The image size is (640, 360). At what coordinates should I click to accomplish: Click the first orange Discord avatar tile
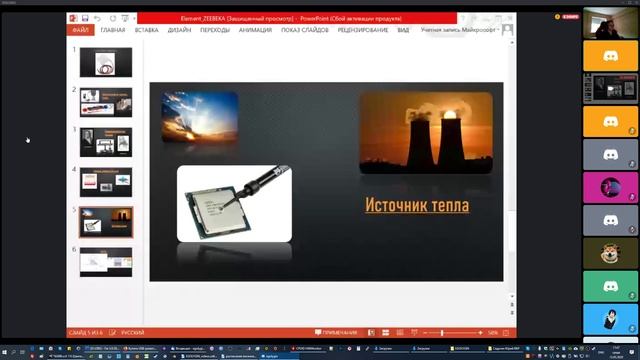(610, 56)
